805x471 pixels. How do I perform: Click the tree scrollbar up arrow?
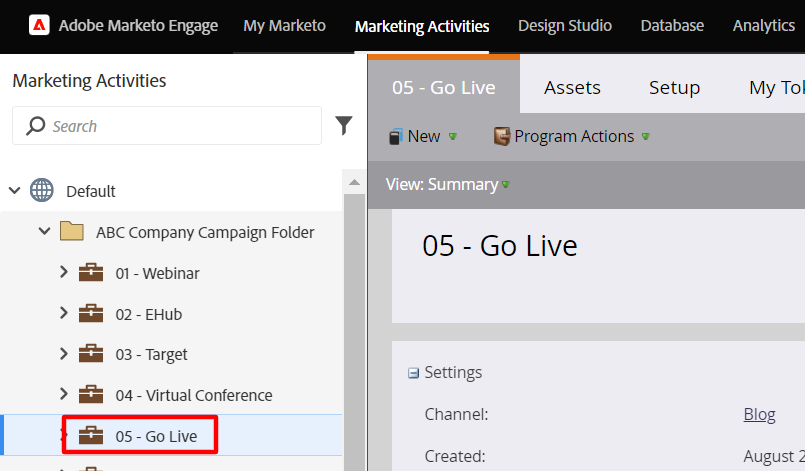[354, 182]
